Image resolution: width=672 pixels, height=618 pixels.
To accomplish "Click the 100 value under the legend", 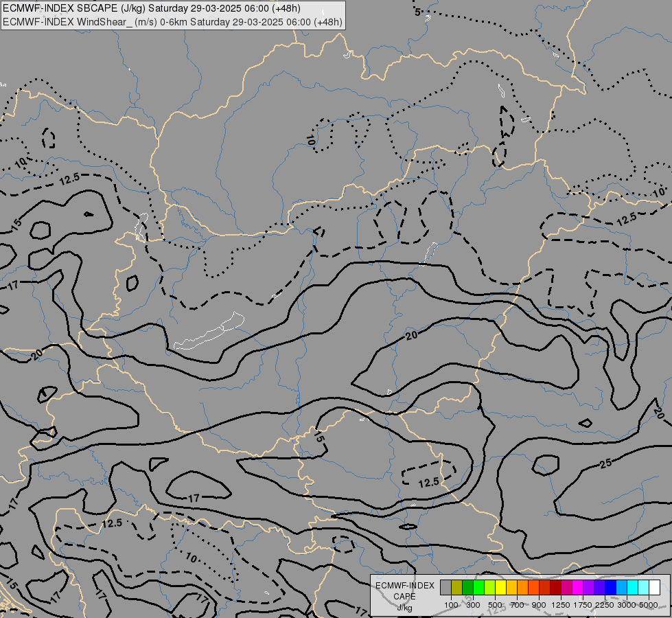I will click(451, 605).
